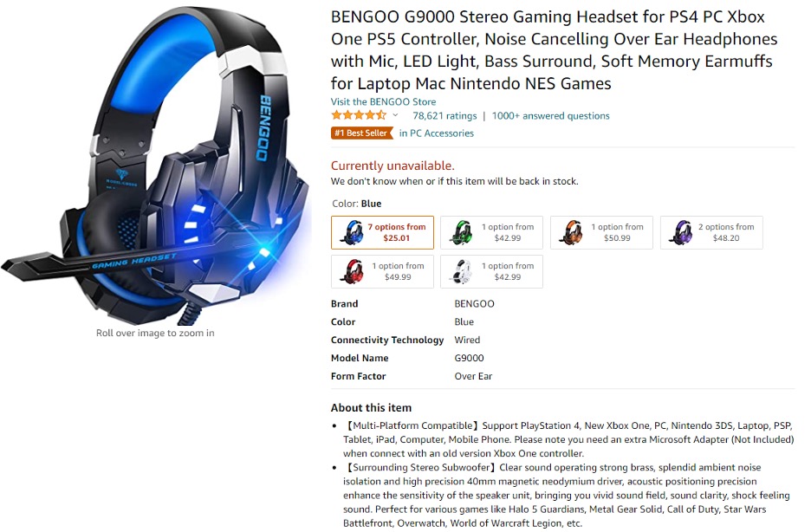Screen dimensions: 811x532
Task: Click the 4.5-star rating stars
Action: click(x=356, y=115)
